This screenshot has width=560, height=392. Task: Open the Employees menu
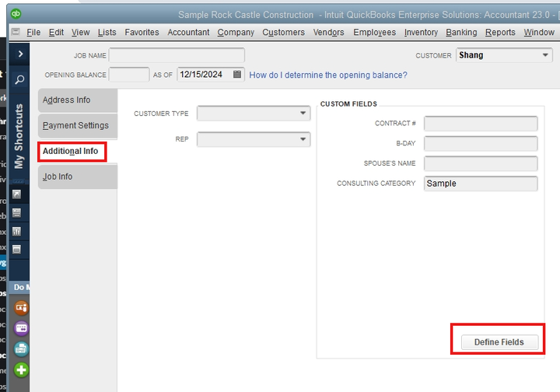point(375,32)
